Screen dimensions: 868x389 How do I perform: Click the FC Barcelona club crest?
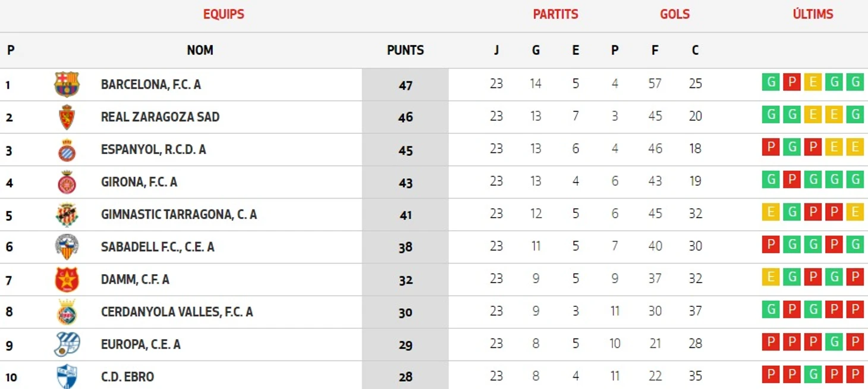point(67,84)
